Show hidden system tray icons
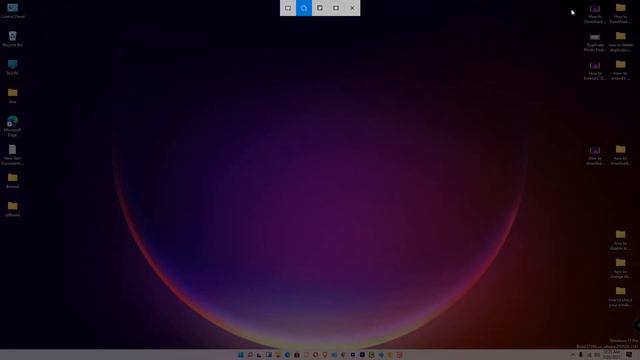 coord(572,355)
